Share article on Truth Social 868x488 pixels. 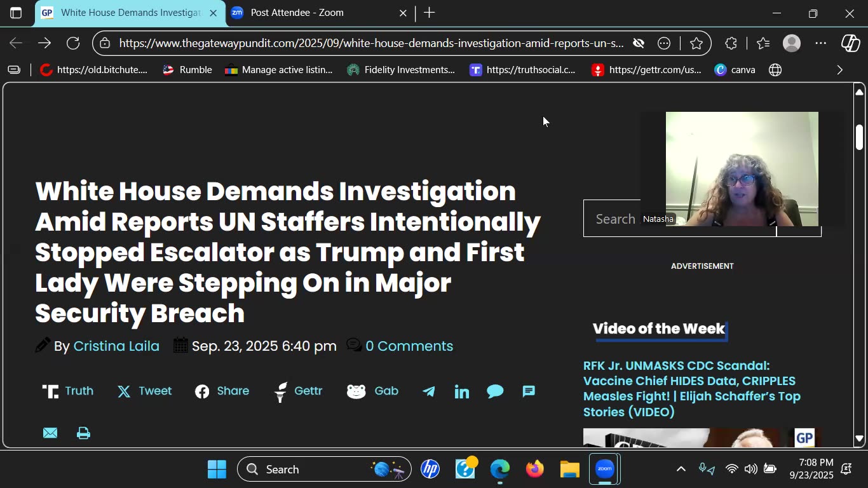68,391
